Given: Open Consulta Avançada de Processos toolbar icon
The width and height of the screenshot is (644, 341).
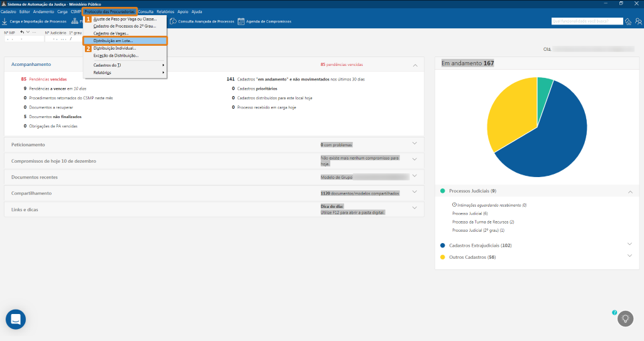Looking at the screenshot, I should [173, 21].
